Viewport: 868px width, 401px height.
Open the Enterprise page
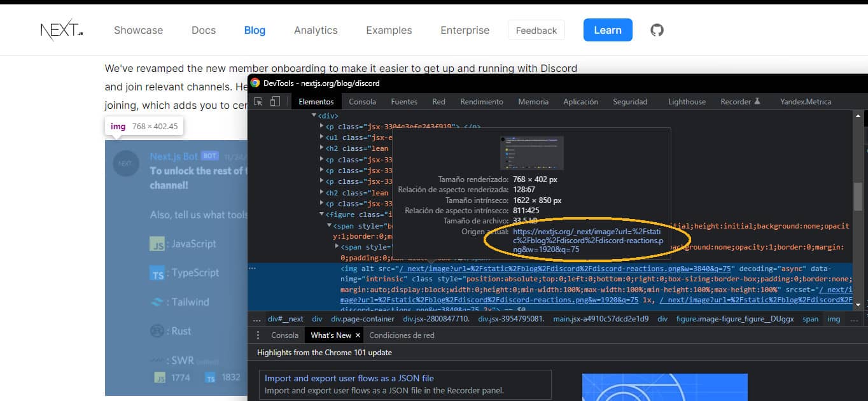[465, 30]
